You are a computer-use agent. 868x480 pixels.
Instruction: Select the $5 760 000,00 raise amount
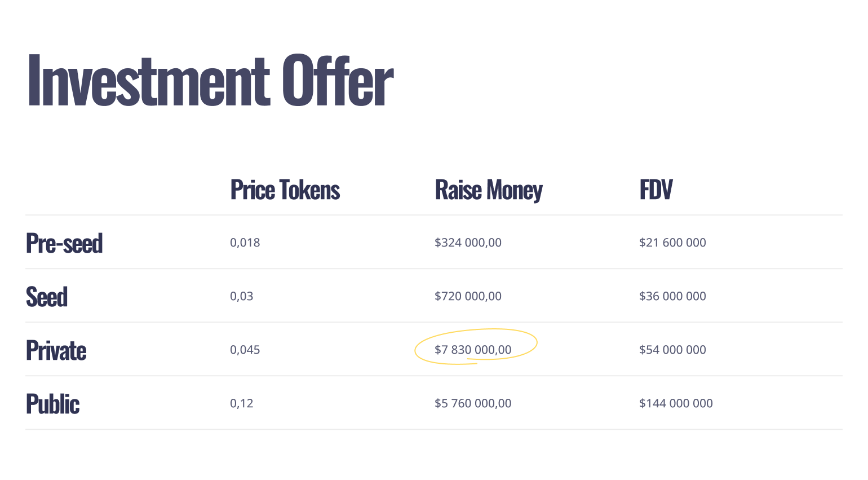click(x=473, y=404)
